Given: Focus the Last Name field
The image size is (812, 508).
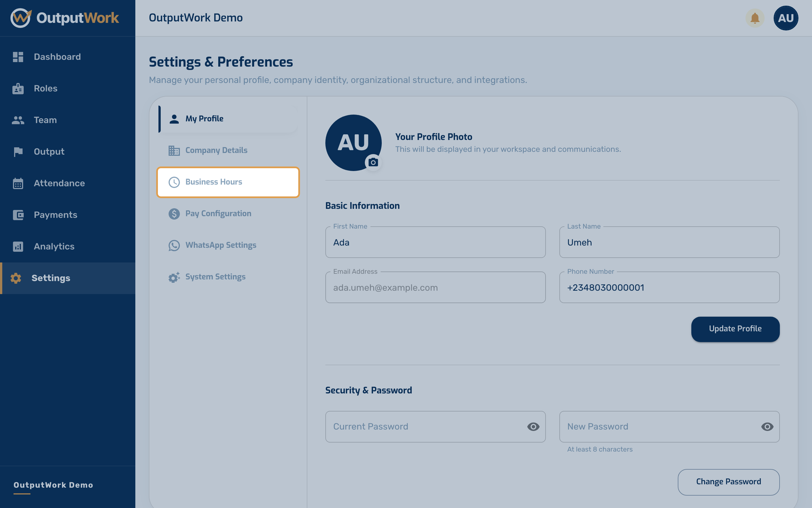Looking at the screenshot, I should tap(669, 242).
